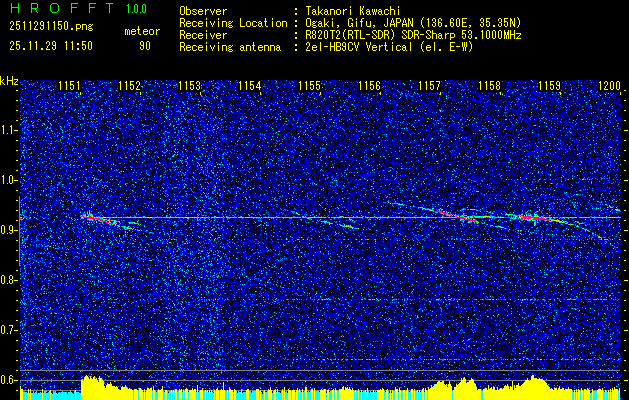This screenshot has width=629, height=400.
Task: Click the kHz axis unit label
Action: click(9, 81)
